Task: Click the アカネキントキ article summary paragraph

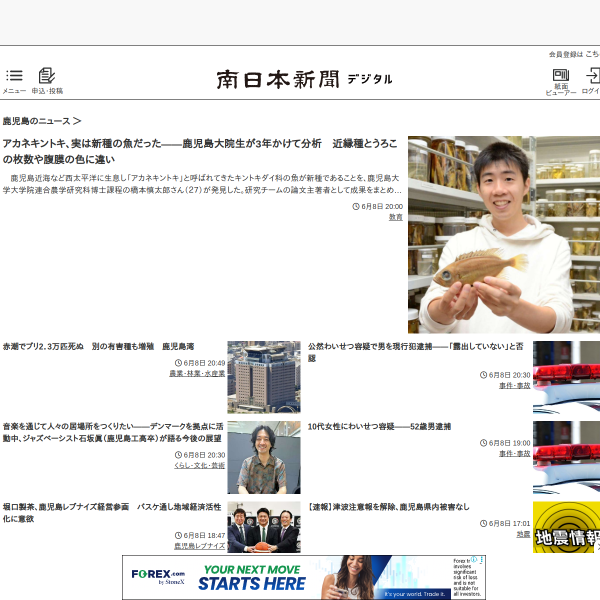Action: click(202, 184)
